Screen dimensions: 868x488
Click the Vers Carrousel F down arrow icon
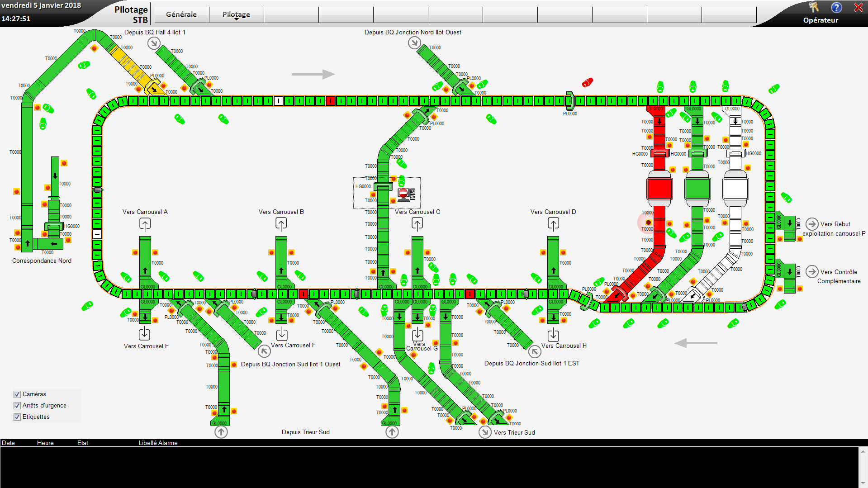tap(282, 334)
